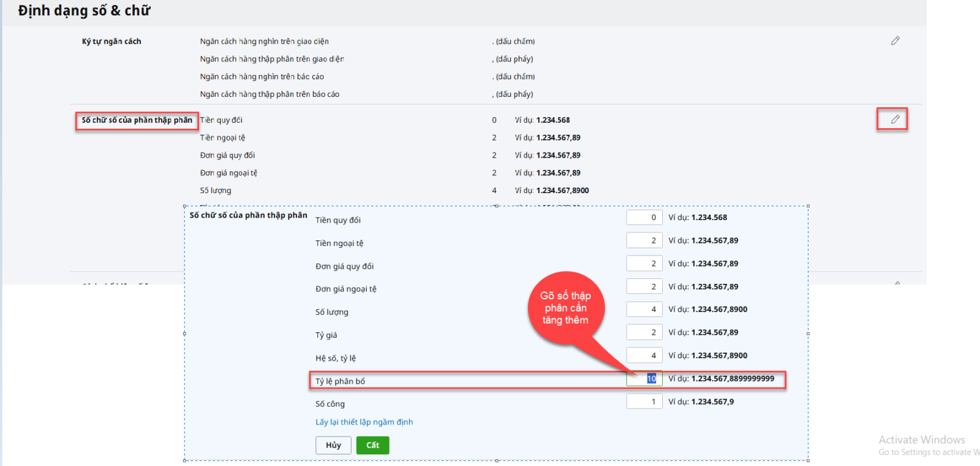Click the Ký tự ngăn cách section heading

111,42
